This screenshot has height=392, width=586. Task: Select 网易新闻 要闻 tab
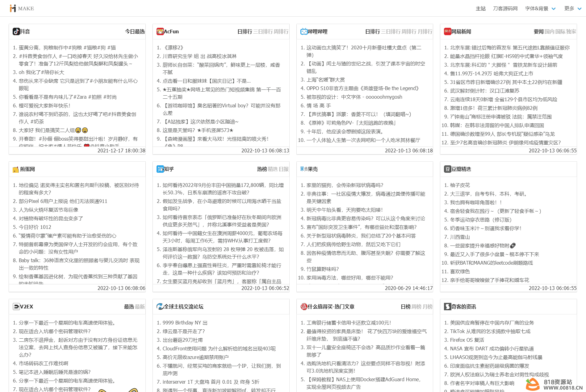coord(539,31)
